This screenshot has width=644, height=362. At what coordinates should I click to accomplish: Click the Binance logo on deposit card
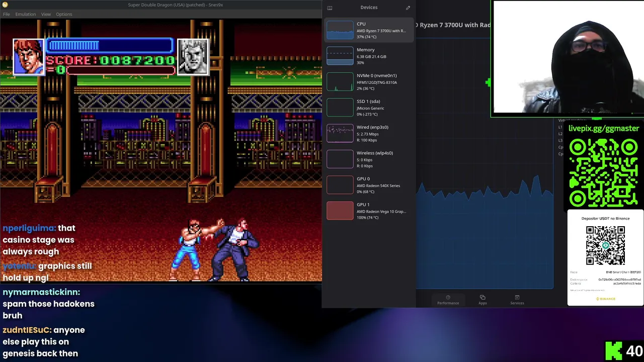pos(605,299)
